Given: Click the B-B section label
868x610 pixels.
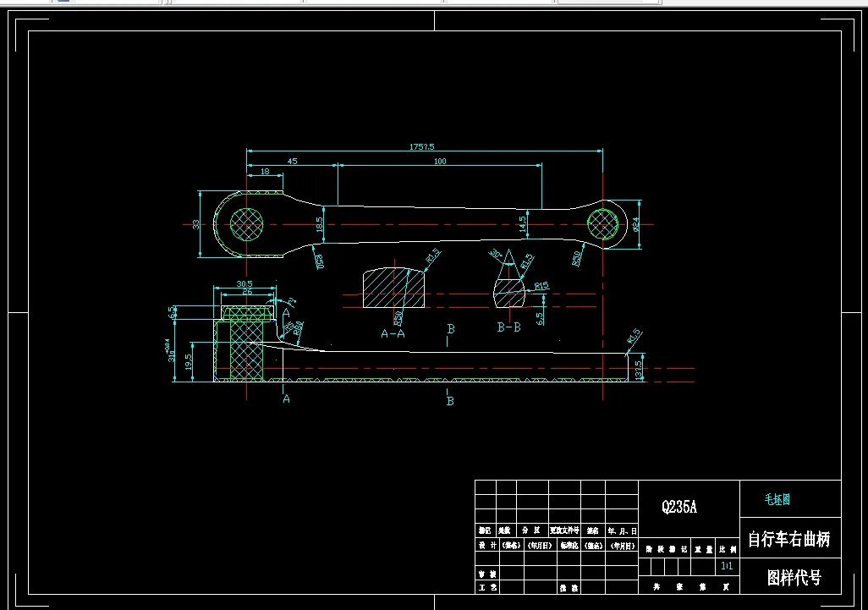Looking at the screenshot, I should 508,327.
